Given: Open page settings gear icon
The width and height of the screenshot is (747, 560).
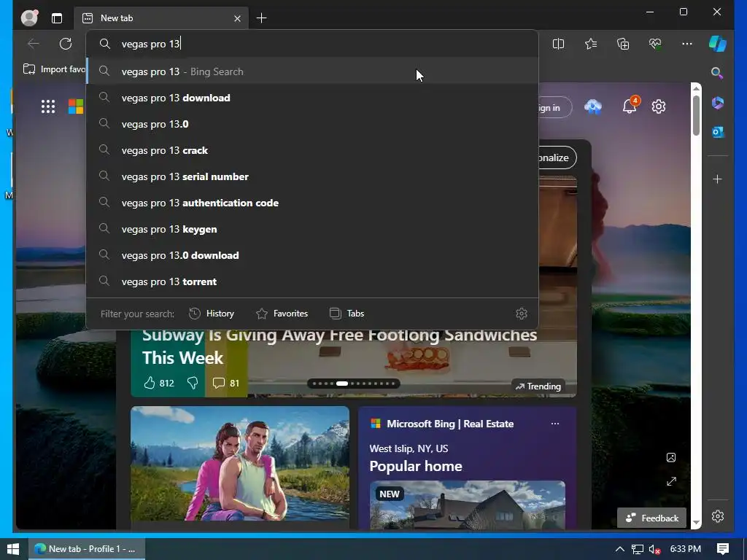Looking at the screenshot, I should (x=659, y=106).
